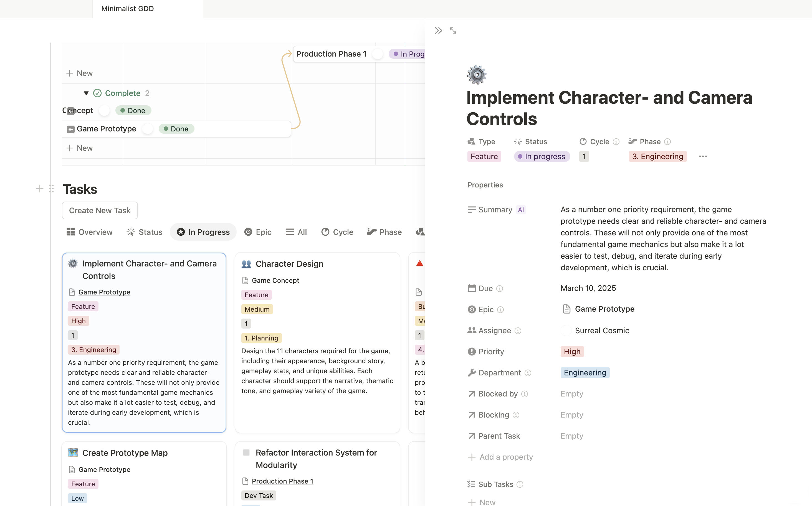Click the red triangle icon on partially hidden card
812x506 pixels.
pyautogui.click(x=419, y=264)
